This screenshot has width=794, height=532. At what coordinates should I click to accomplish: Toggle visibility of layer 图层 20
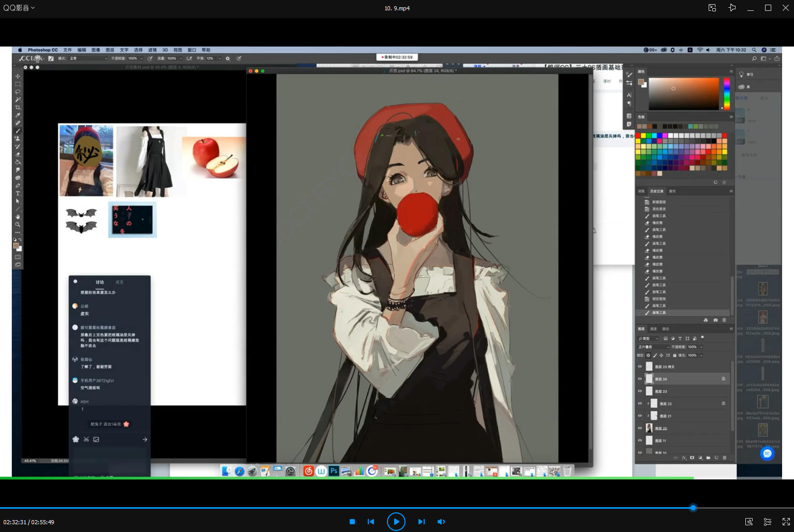click(x=640, y=428)
